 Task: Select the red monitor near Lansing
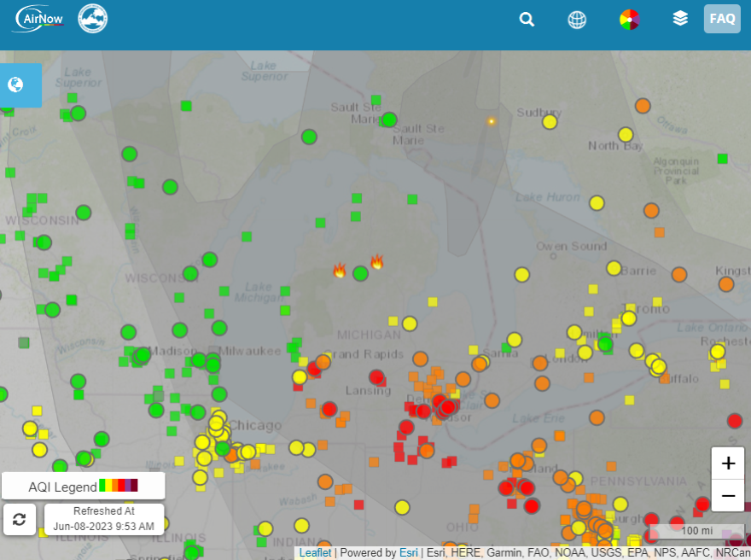376,377
